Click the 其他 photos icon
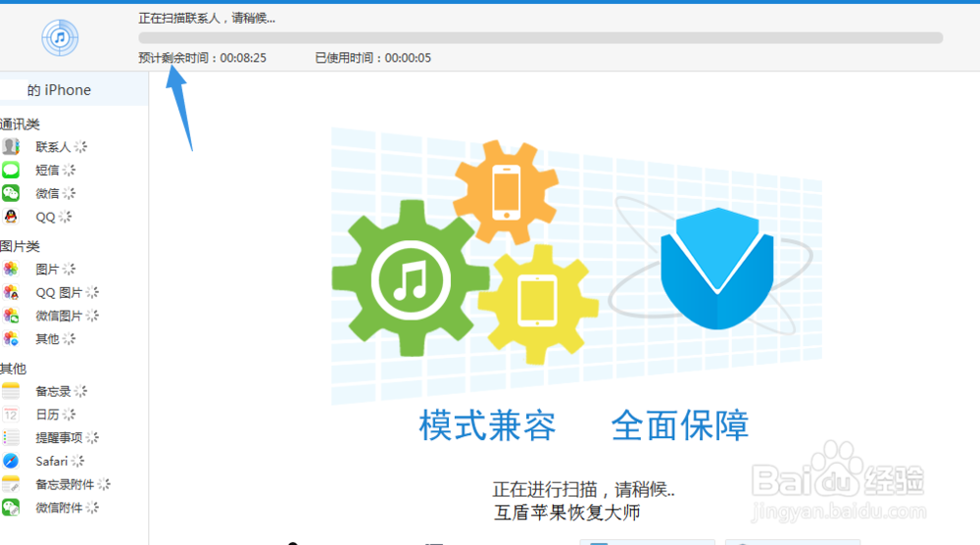The image size is (980, 545). pyautogui.click(x=11, y=338)
